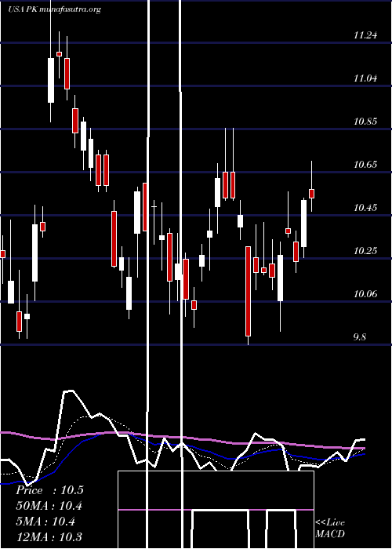Screen dimensions: 392x549
Task: Click the 10.25 price axis label
Action: click(365, 251)
